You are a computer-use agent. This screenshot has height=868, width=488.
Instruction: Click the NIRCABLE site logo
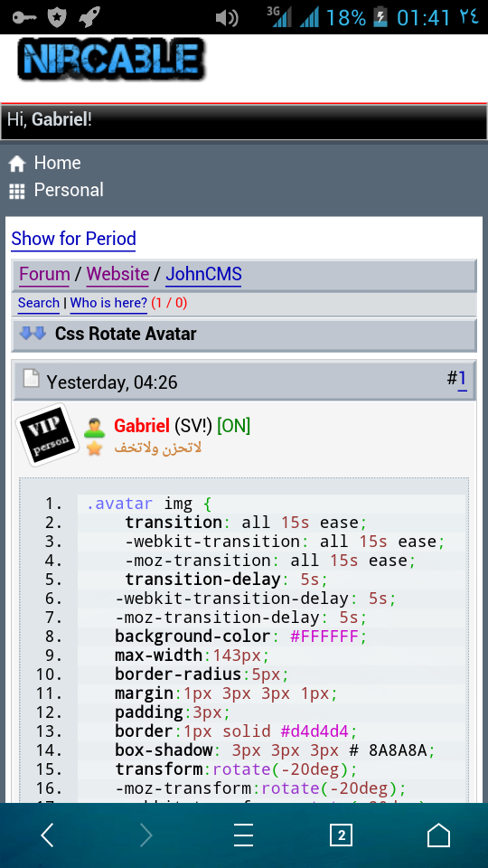(x=111, y=60)
